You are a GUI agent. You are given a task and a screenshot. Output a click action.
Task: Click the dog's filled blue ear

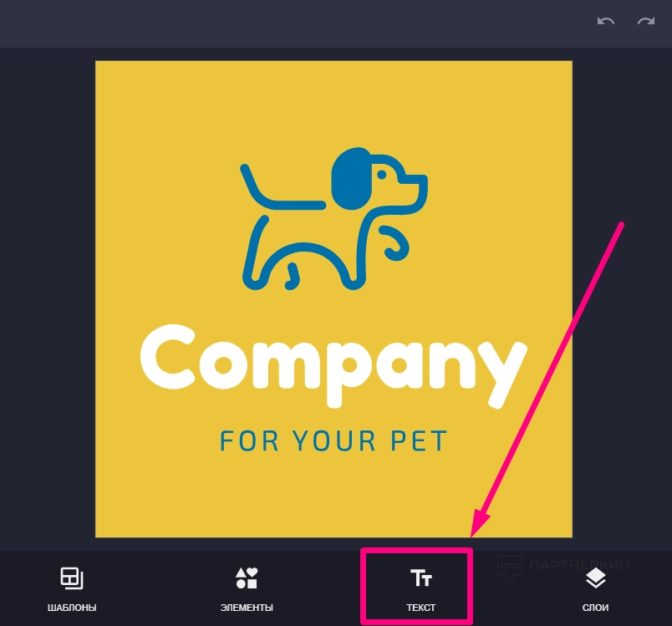350,179
